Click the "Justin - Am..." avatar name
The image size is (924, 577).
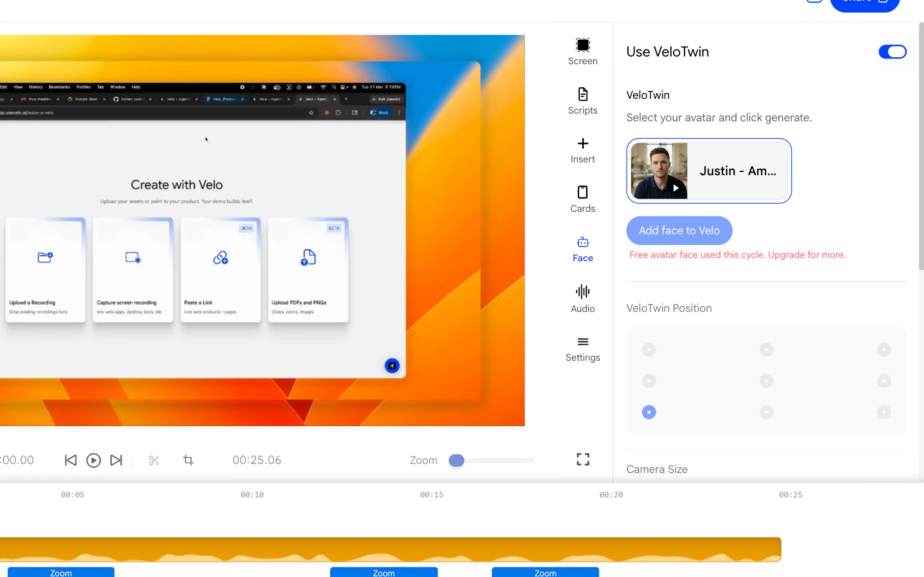pos(738,171)
